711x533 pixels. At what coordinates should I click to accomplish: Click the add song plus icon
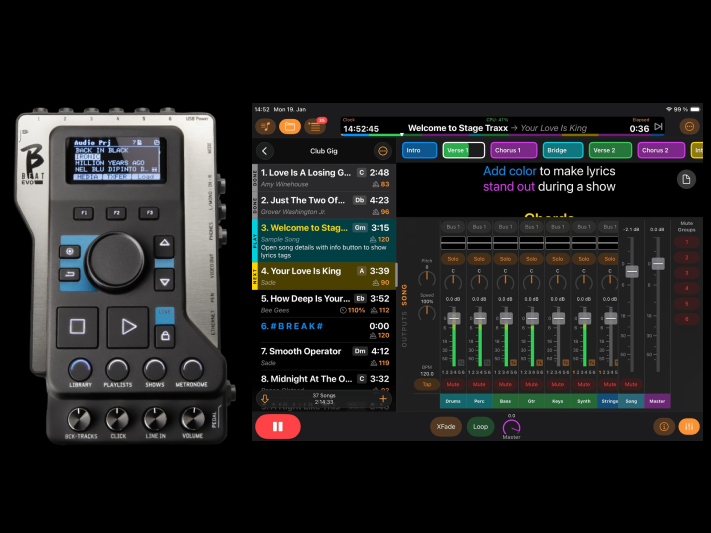click(383, 398)
